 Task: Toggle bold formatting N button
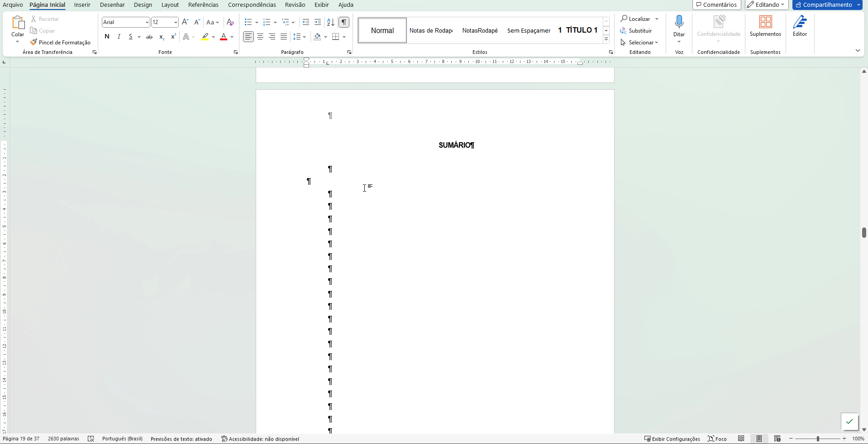tap(107, 37)
